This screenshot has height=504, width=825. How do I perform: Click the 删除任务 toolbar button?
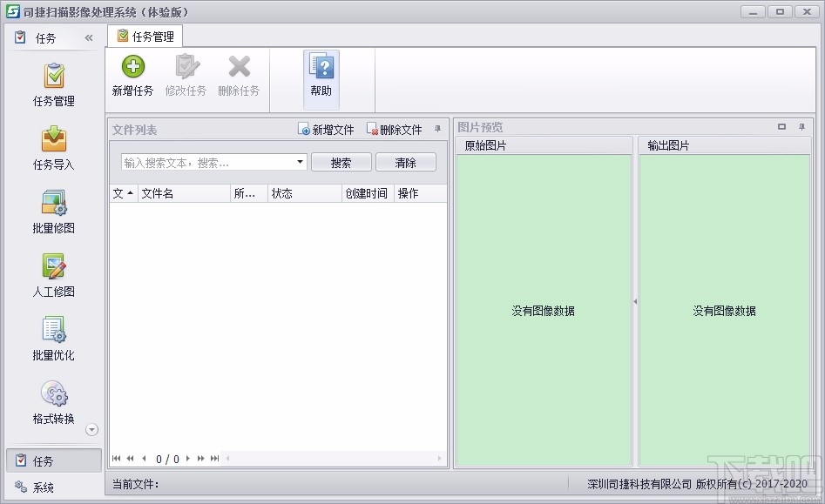click(x=239, y=77)
